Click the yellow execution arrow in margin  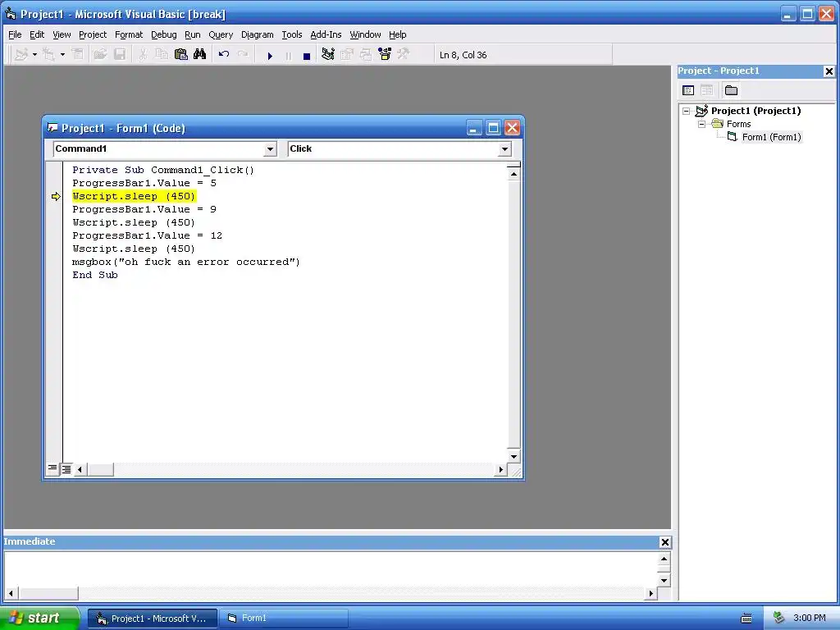point(56,197)
